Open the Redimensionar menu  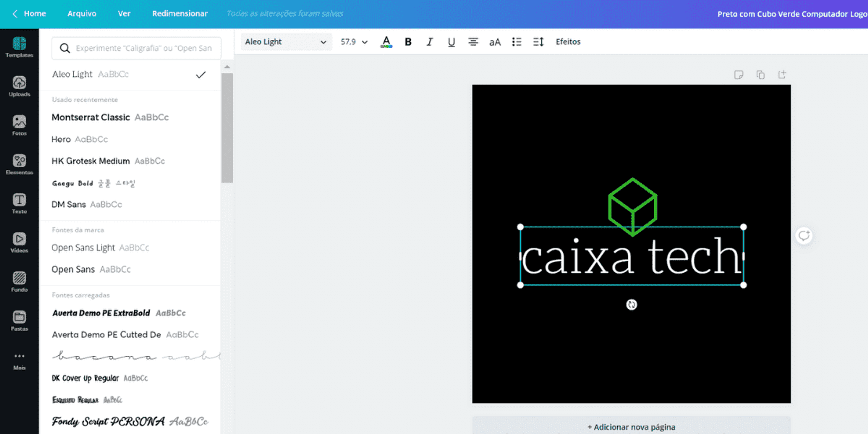click(180, 13)
